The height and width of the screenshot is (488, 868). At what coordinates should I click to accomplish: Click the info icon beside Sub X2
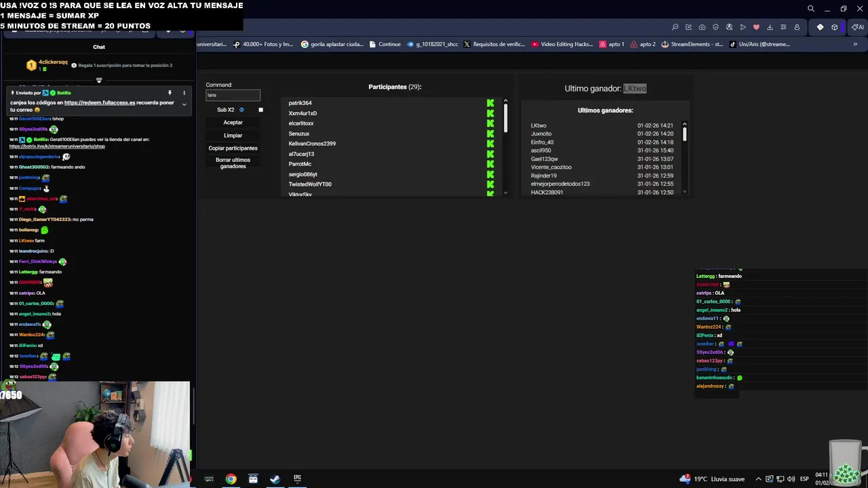pyautogui.click(x=241, y=110)
